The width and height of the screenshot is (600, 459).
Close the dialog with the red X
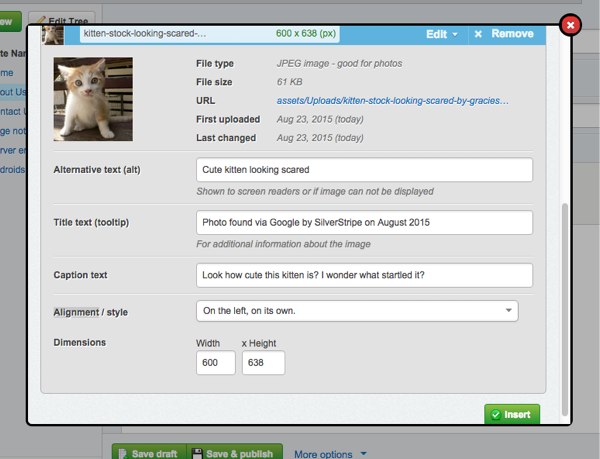[x=571, y=24]
